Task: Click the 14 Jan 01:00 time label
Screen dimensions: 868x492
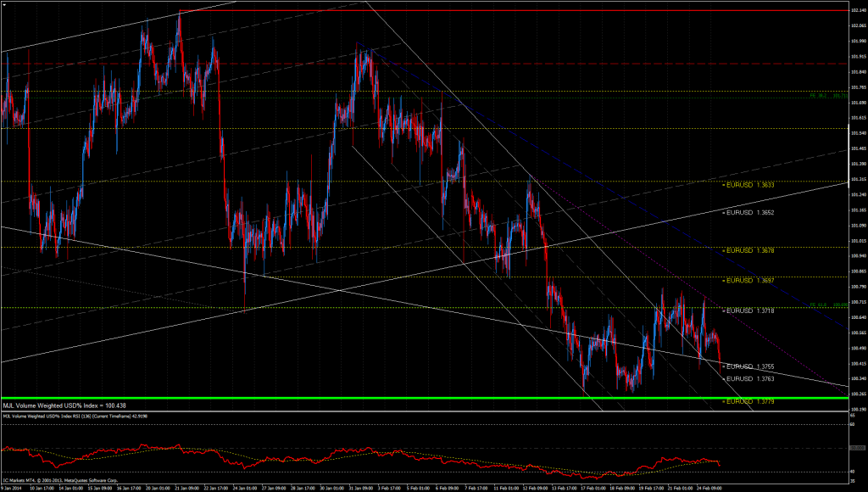Action: tap(72, 488)
